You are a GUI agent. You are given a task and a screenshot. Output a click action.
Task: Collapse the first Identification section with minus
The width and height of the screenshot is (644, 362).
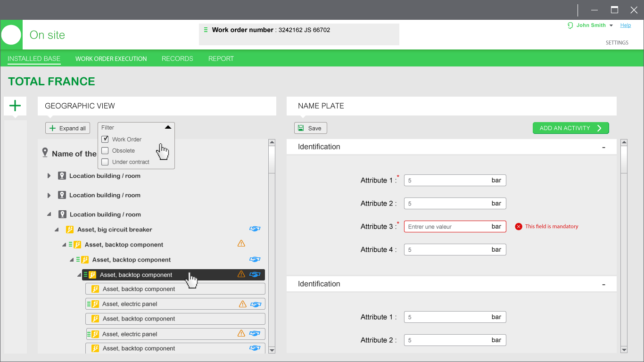603,147
